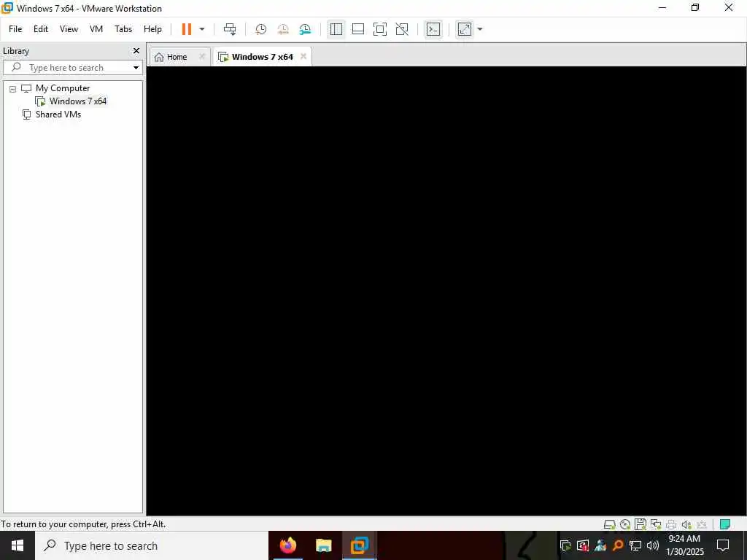
Task: Click the Unity mode toolbar icon
Action: [402, 29]
